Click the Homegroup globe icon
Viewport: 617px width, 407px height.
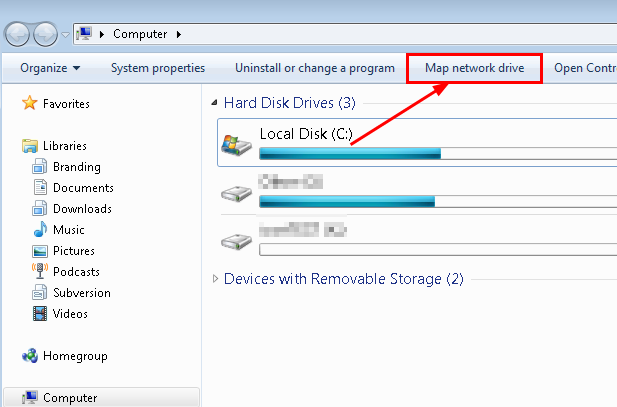point(29,356)
